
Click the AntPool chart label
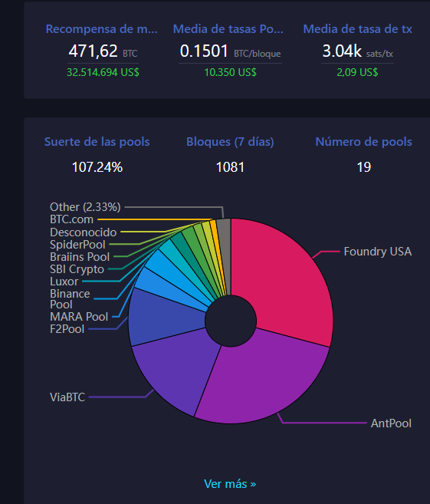391,423
